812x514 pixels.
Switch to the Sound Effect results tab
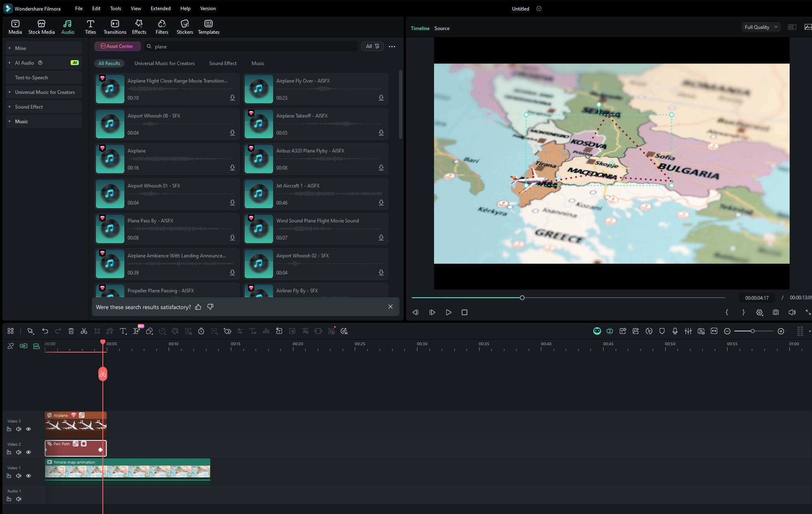tap(222, 63)
